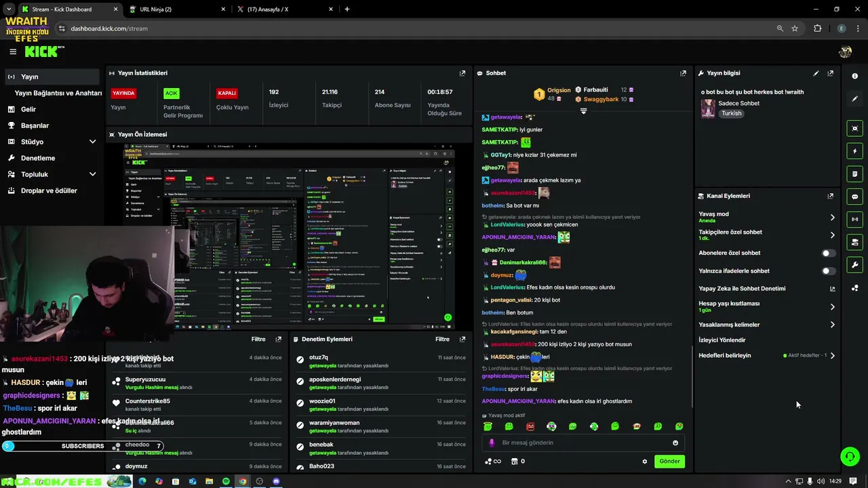868x488 pixels.
Task: Pop out the activity feed panel next to Filtre
Action: pos(278,340)
